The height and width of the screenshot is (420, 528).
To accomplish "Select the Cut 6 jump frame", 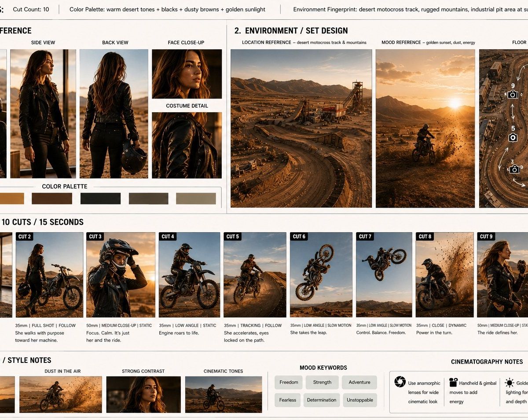I will [x=321, y=275].
